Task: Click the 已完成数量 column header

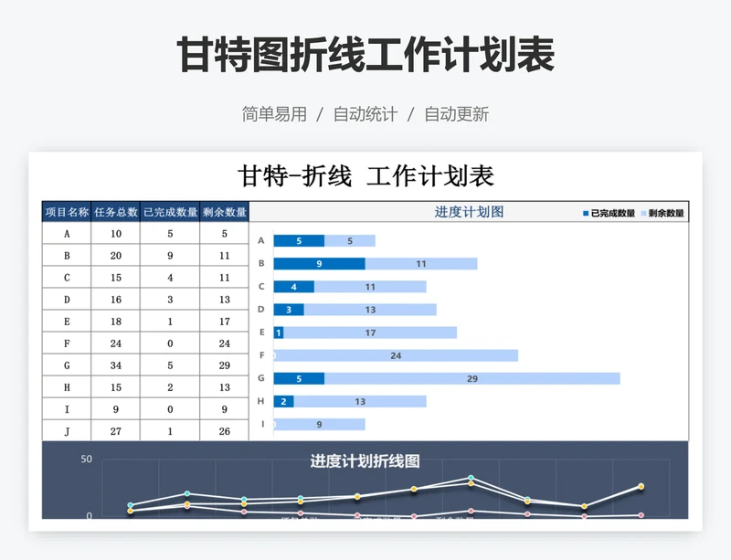Action: 170,212
